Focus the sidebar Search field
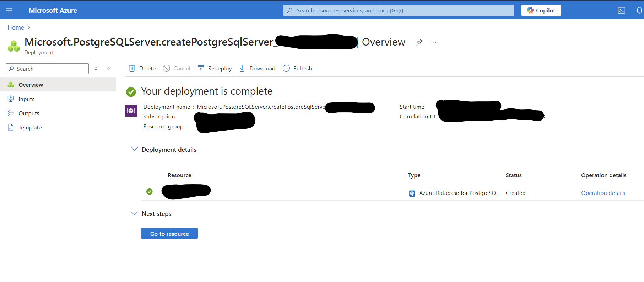Viewport: 644px width, 282px height. click(47, 69)
